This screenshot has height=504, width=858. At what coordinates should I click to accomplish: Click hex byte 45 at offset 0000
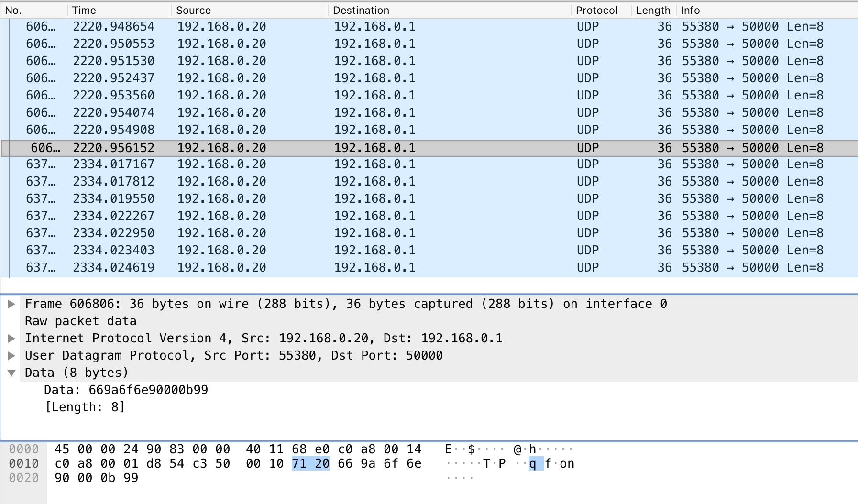click(x=62, y=449)
